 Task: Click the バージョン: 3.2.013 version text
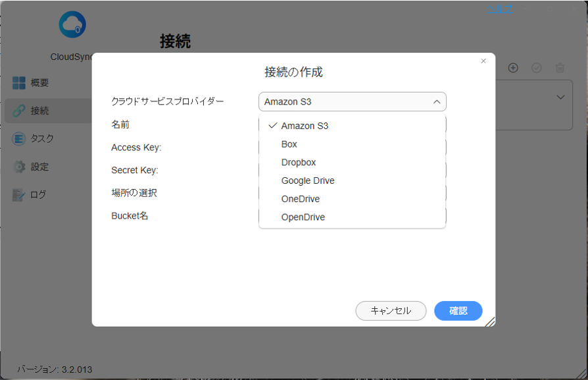55,369
